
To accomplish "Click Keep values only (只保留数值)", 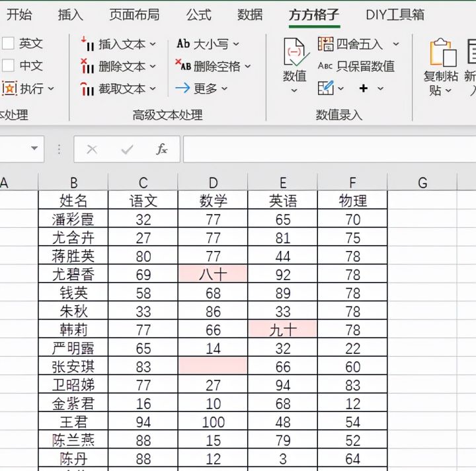I will (356, 66).
